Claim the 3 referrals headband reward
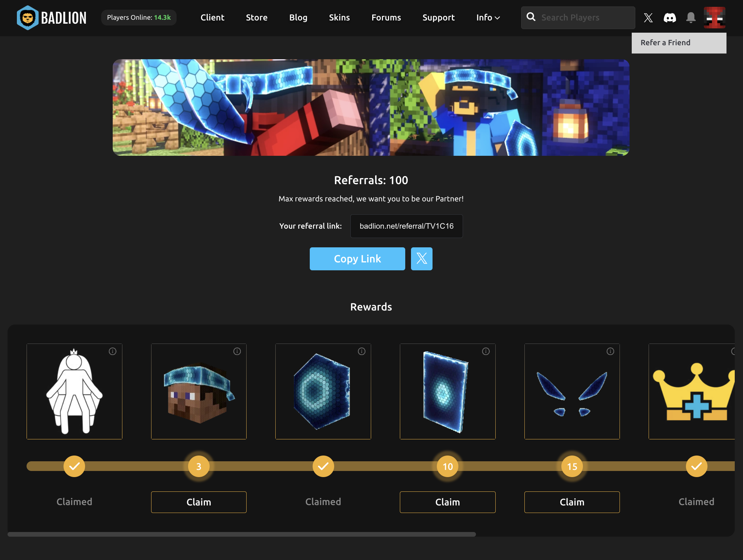 point(198,502)
